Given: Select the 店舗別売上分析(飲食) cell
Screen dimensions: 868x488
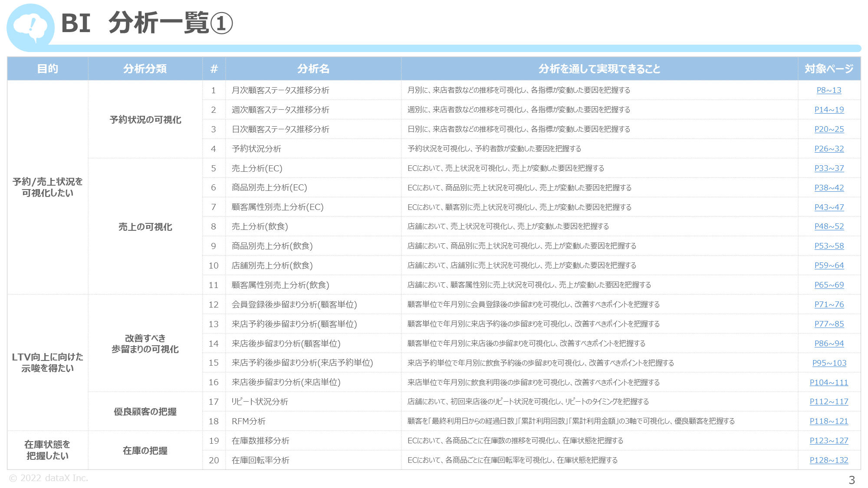Looking at the screenshot, I should [x=313, y=265].
